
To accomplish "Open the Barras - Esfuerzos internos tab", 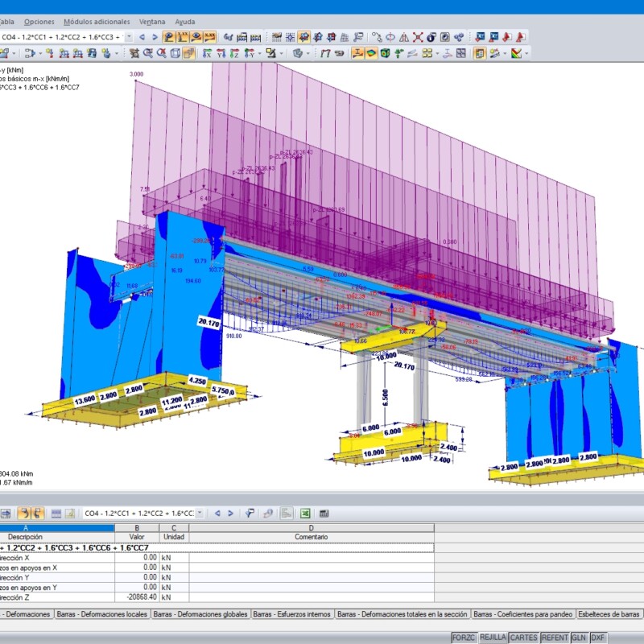I will pyautogui.click(x=292, y=614).
